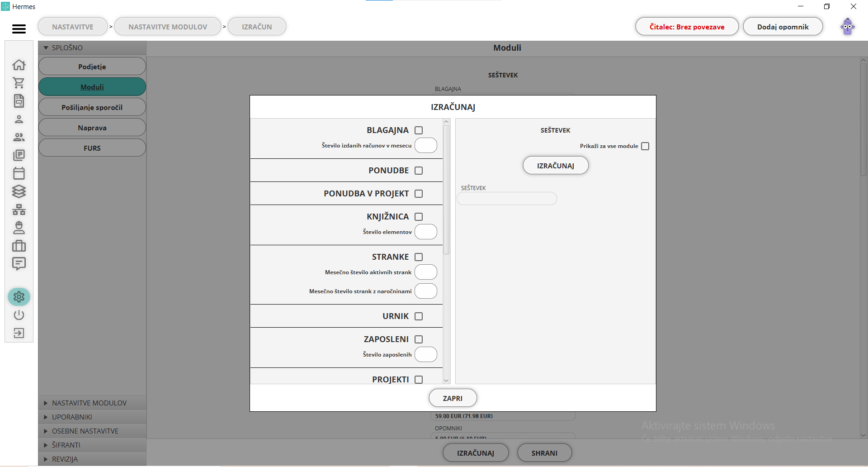The height and width of the screenshot is (467, 868).
Task: Click main page scrollbar down arrow
Action: pyautogui.click(x=863, y=435)
